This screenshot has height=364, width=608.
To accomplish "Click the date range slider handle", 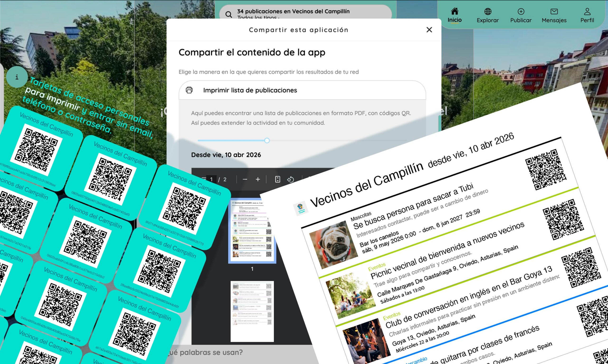I will [x=267, y=140].
